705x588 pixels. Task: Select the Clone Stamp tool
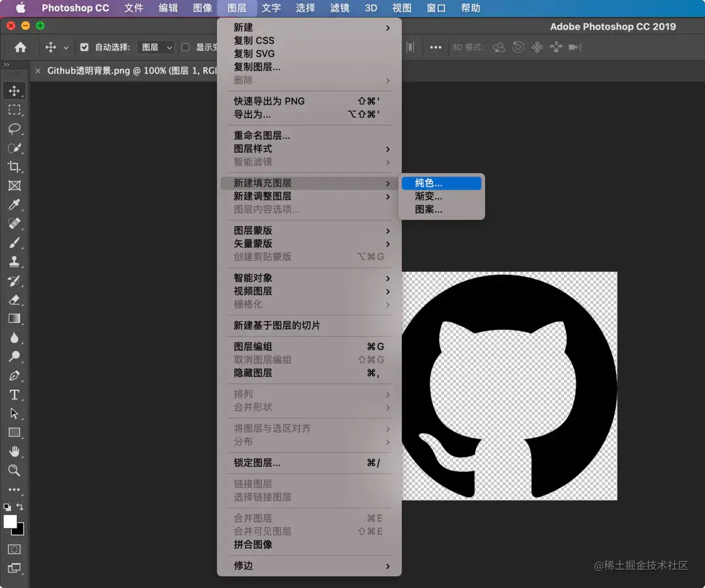click(x=15, y=261)
